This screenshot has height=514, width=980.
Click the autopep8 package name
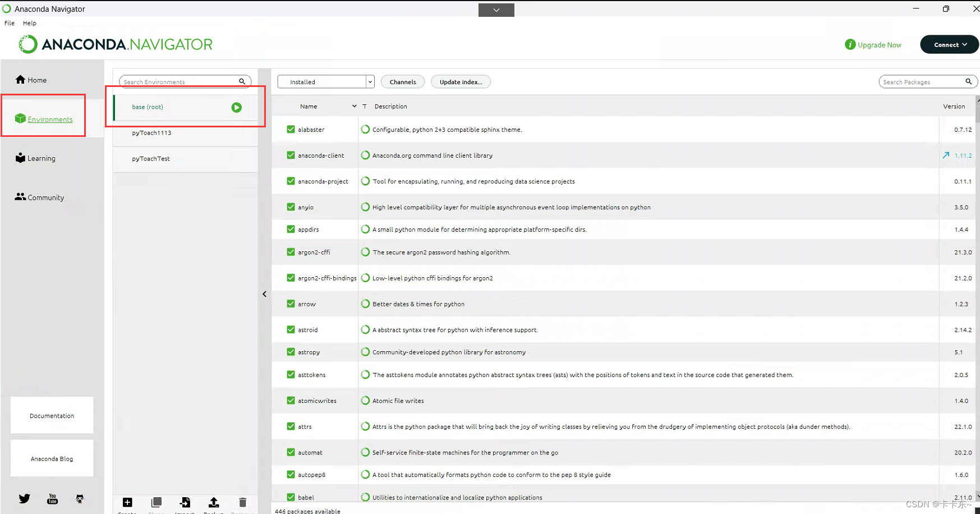(311, 475)
